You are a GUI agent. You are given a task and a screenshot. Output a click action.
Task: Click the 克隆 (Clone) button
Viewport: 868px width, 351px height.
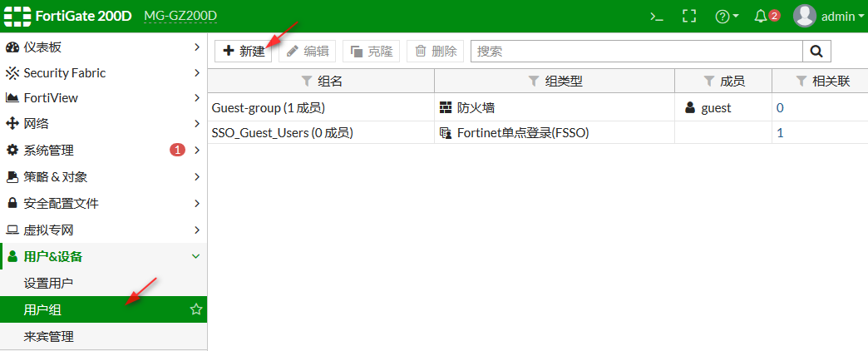click(x=372, y=51)
